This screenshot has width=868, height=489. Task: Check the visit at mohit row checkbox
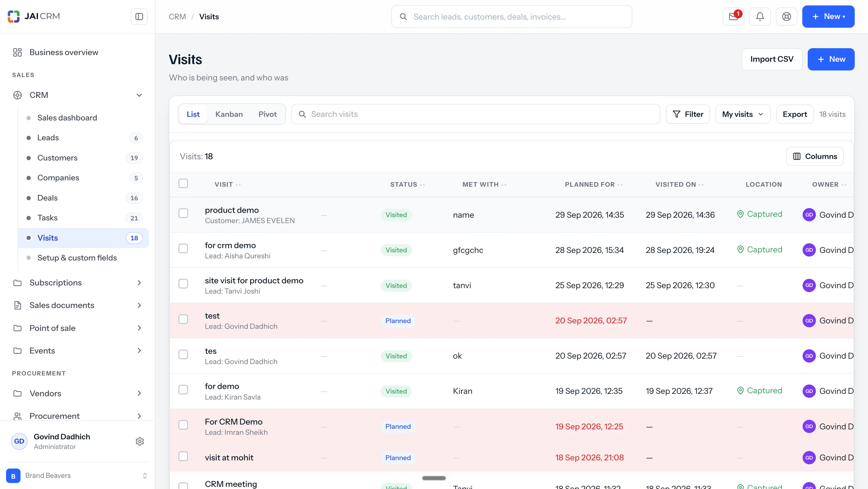pyautogui.click(x=183, y=456)
